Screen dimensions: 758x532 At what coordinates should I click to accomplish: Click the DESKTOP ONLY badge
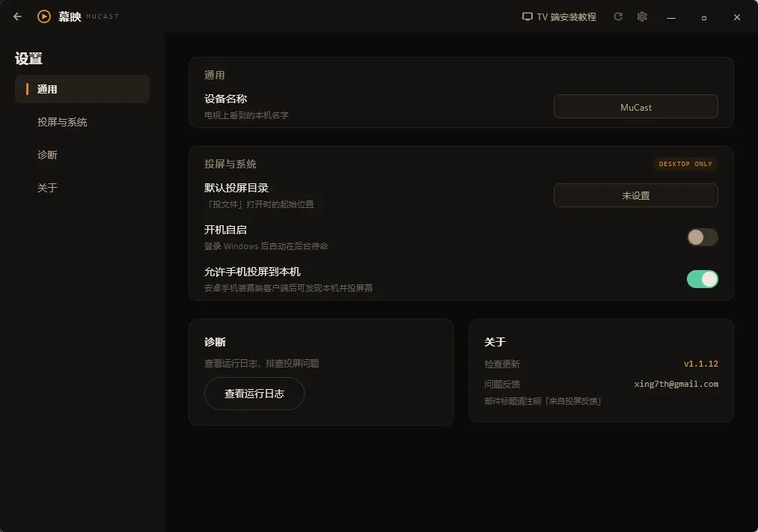coord(685,164)
